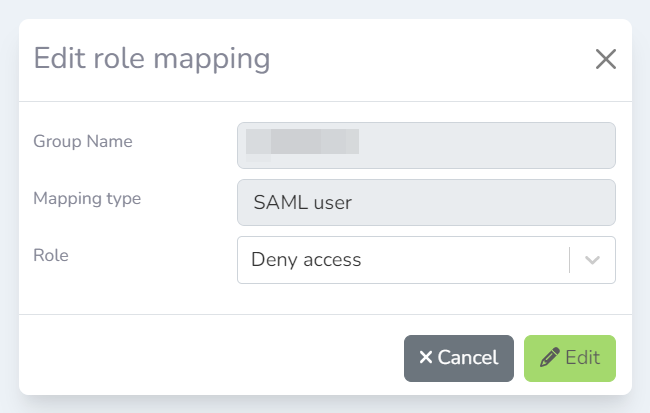The height and width of the screenshot is (413, 650).
Task: Click the pencil icon on Edit button
Action: click(549, 358)
